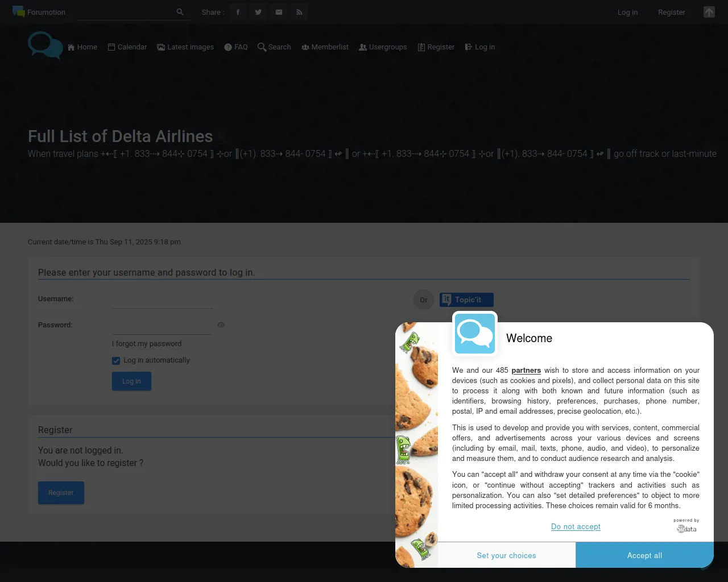The height and width of the screenshot is (582, 728).
Task: Share the page by email
Action: (x=279, y=12)
